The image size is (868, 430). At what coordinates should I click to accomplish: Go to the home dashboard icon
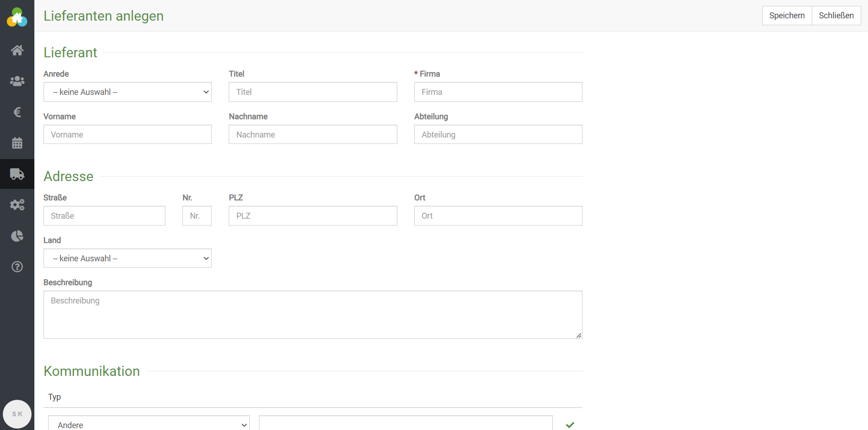pyautogui.click(x=17, y=50)
